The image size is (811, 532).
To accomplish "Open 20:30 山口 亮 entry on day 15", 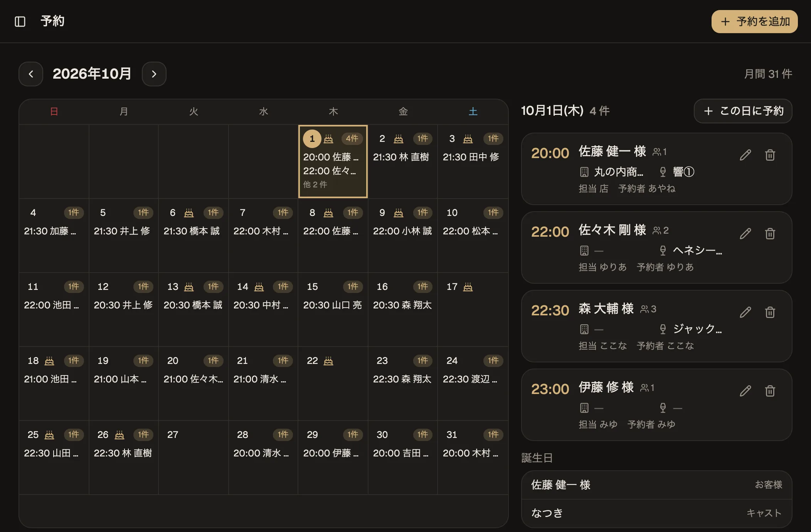I will coord(333,305).
